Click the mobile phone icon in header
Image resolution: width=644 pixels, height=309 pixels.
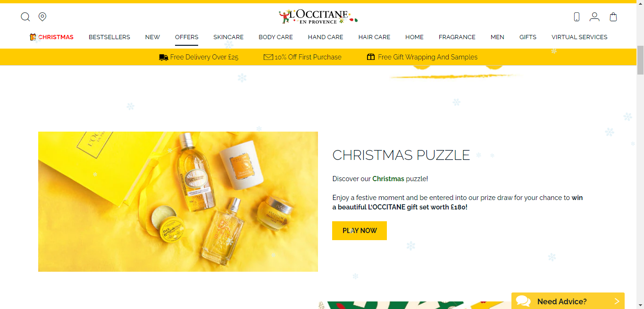577,17
